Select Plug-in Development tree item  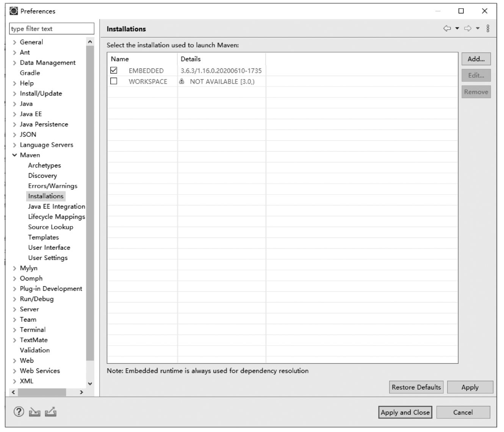51,289
